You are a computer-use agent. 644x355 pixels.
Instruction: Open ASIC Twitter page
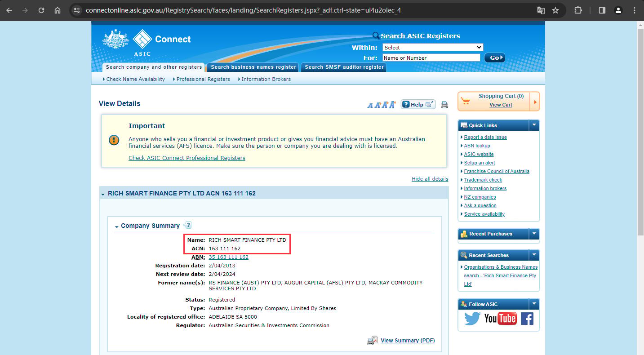(x=472, y=319)
